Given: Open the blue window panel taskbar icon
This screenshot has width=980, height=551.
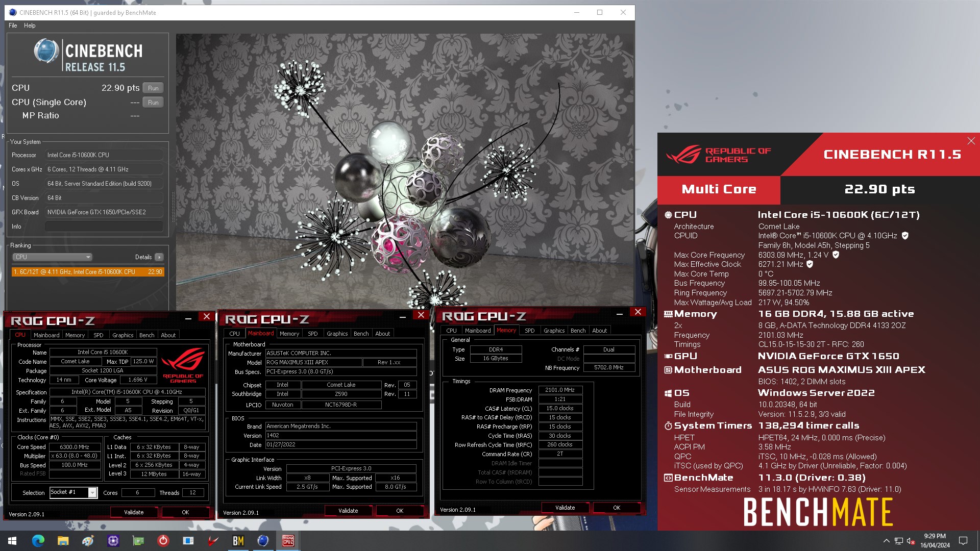Looking at the screenshot, I should (188, 541).
